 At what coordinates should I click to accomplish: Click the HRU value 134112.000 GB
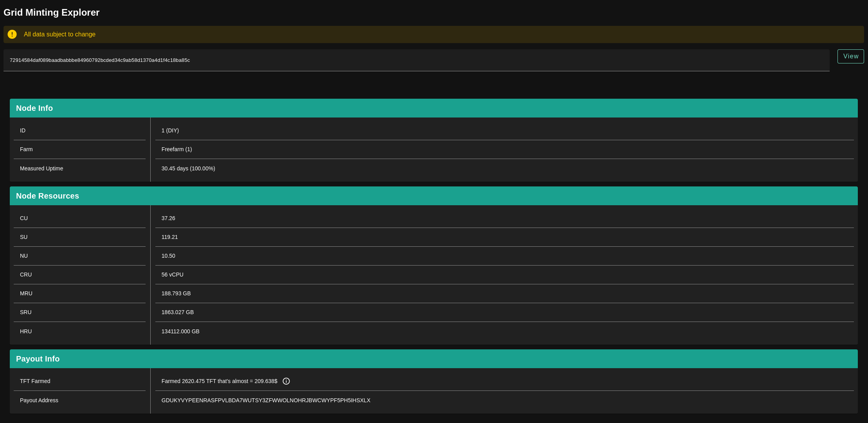click(x=180, y=331)
